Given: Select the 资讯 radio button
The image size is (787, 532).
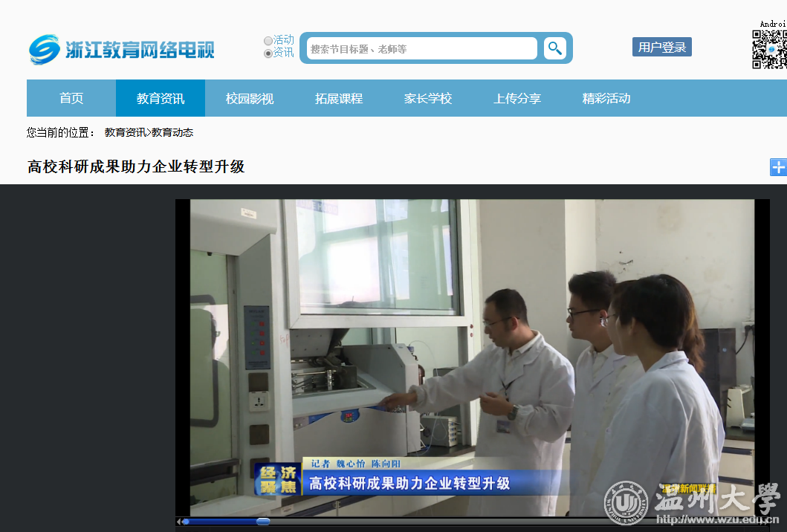Looking at the screenshot, I should pyautogui.click(x=268, y=53).
